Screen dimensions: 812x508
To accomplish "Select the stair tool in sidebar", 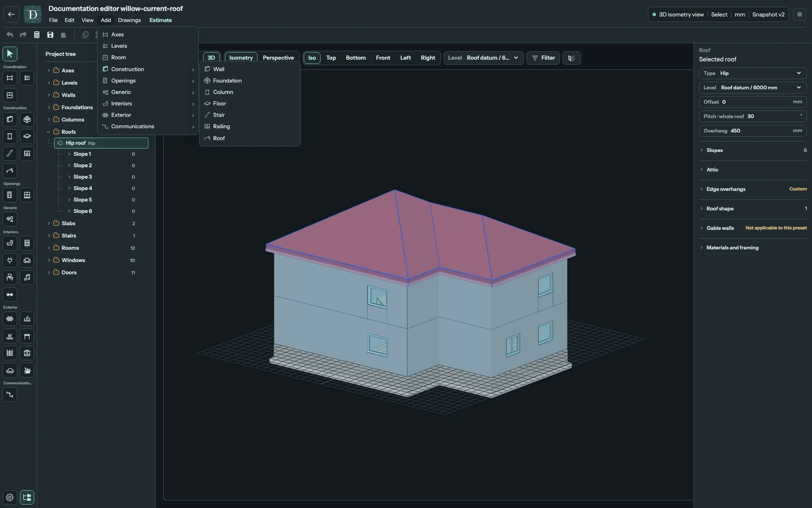I will coord(10,154).
